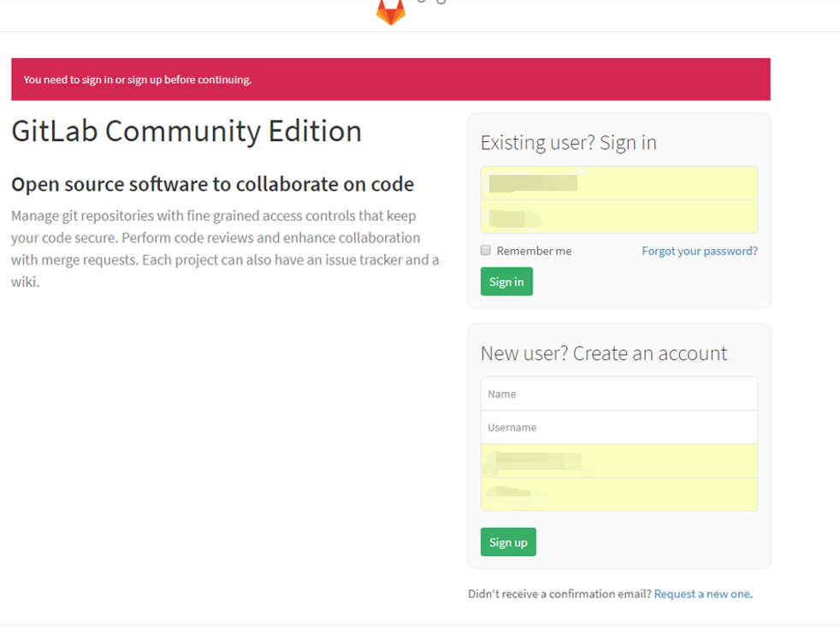Screen dimensions: 840x629
Task: Select the sign-up email field
Action: tap(619, 460)
